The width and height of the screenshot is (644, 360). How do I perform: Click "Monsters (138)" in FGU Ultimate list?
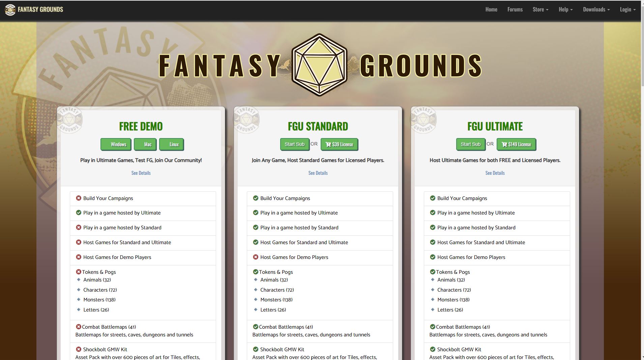(x=453, y=300)
